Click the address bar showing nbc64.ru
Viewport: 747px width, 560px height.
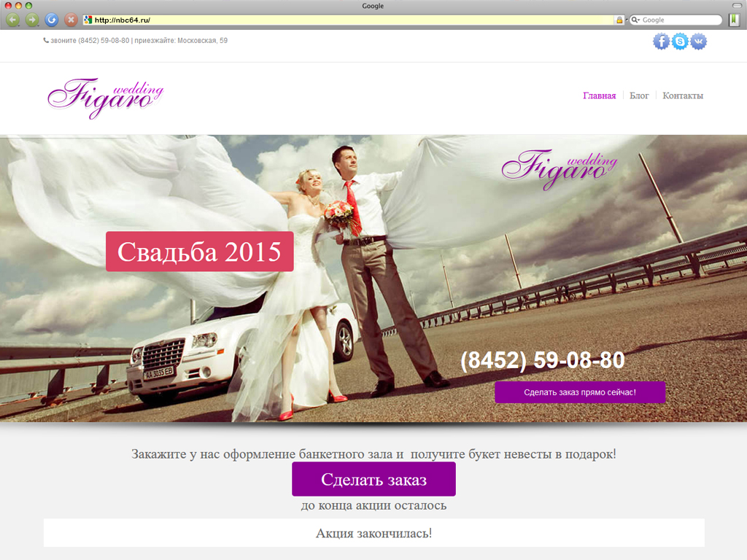352,20
